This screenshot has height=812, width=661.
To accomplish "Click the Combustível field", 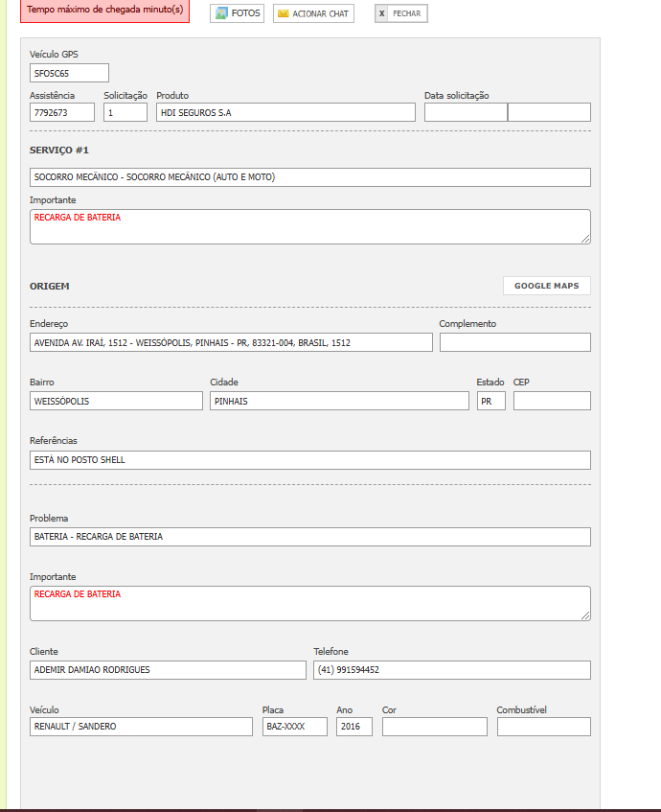I will 543,727.
